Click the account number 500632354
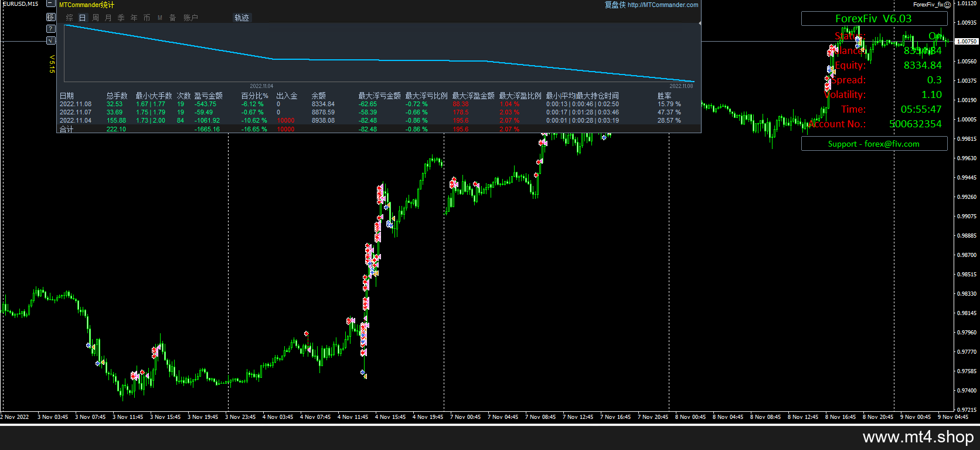 click(916, 124)
